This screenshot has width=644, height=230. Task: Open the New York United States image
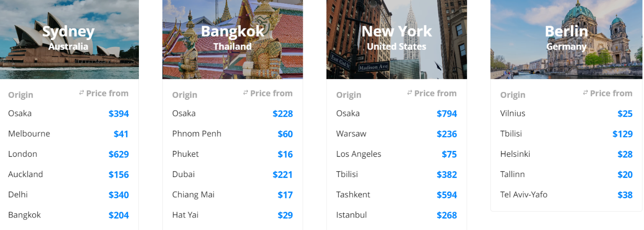pyautogui.click(x=397, y=40)
